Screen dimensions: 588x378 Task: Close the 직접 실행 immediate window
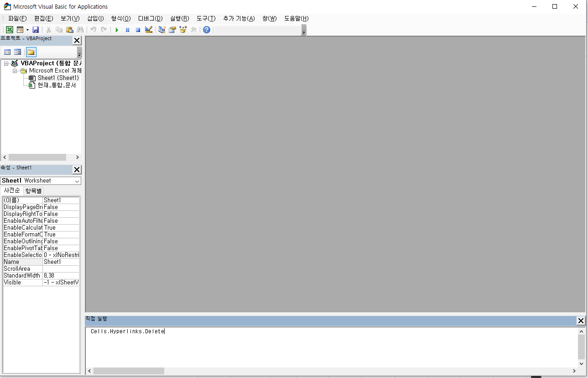pyautogui.click(x=581, y=320)
